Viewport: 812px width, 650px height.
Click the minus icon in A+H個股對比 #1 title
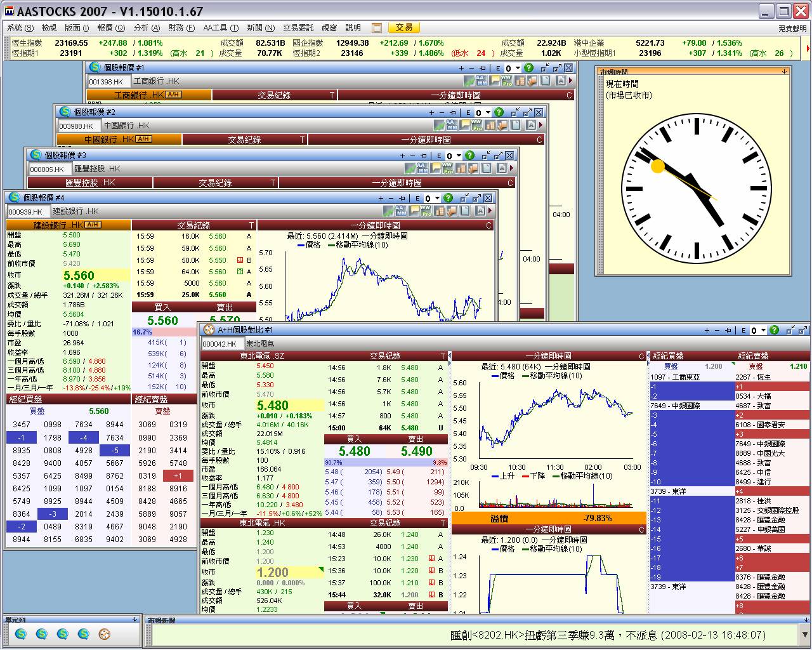coord(717,330)
